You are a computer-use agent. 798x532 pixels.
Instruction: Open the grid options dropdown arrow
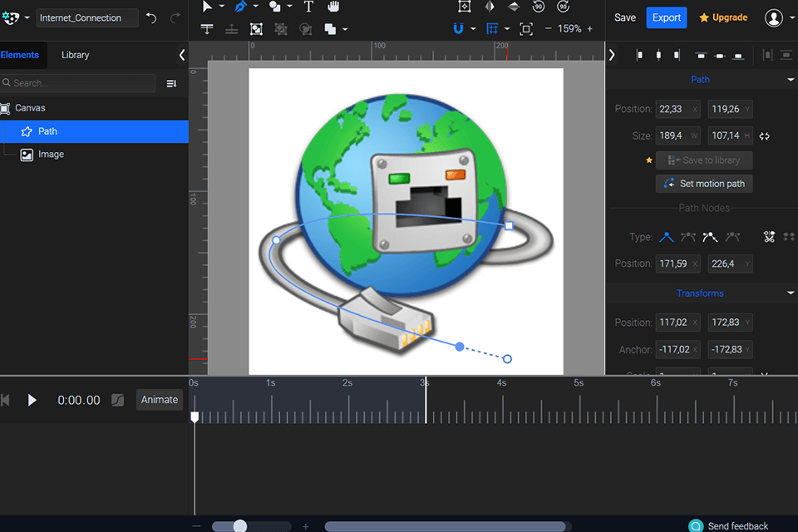point(507,29)
